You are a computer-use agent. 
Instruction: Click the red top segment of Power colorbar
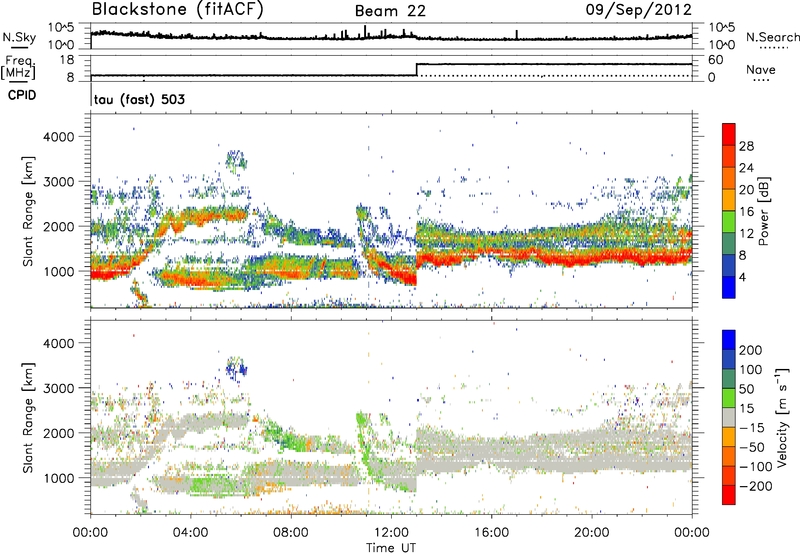coord(729,134)
